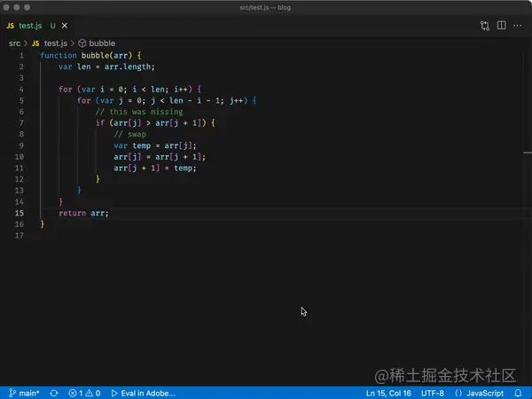This screenshot has height=399, width=532.
Task: Select the JavaScript language mode
Action: [x=485, y=393]
